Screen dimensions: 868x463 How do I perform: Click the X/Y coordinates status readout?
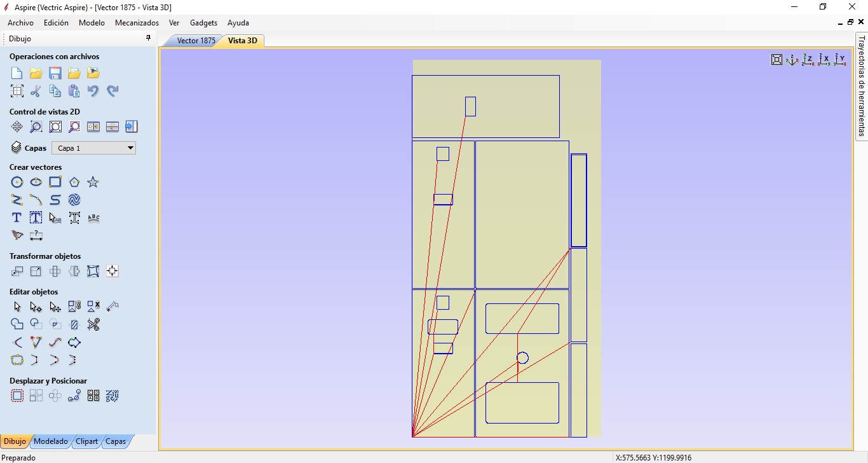coord(653,458)
